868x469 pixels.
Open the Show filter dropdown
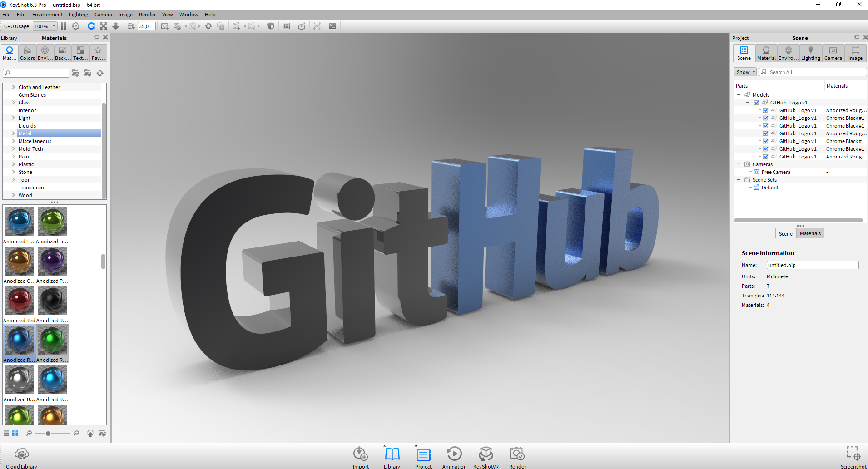pos(744,72)
